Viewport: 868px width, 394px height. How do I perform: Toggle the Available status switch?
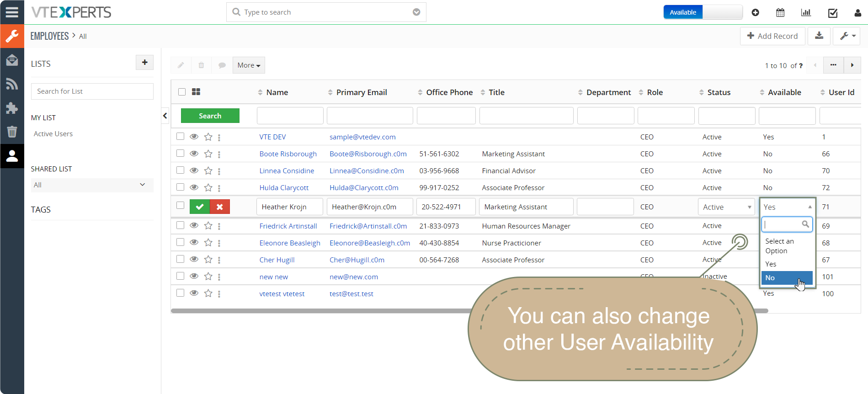pyautogui.click(x=703, y=12)
